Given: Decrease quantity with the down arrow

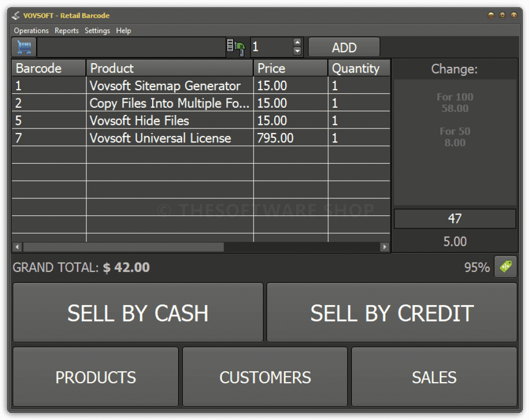Looking at the screenshot, I should click(297, 51).
